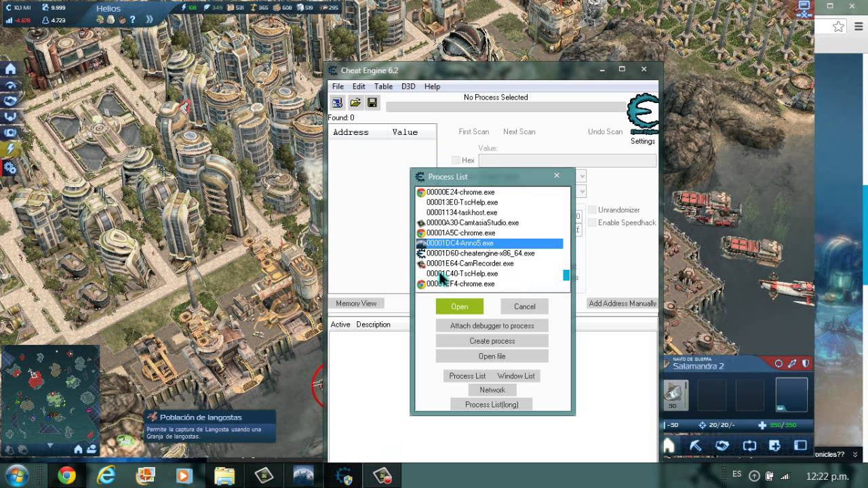Viewport: 868px width, 488px height.
Task: Click the Create process button
Action: click(492, 341)
